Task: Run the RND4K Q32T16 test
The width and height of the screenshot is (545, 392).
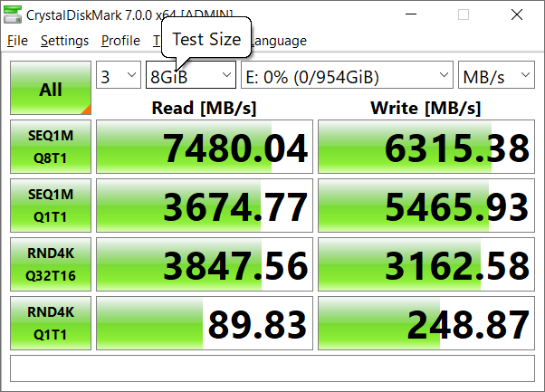Action: click(x=51, y=264)
